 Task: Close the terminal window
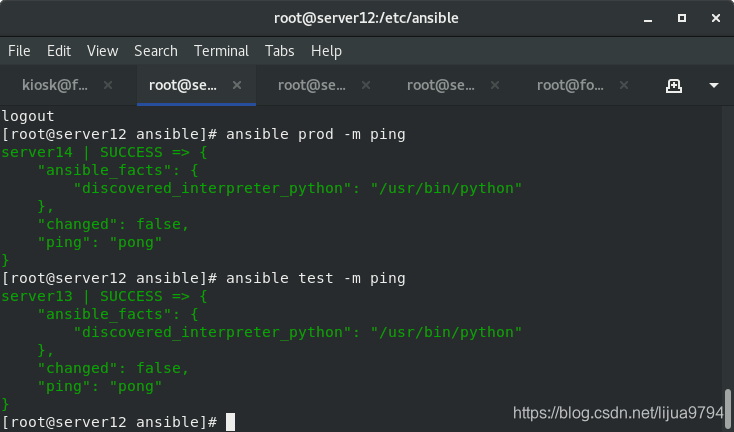716,18
